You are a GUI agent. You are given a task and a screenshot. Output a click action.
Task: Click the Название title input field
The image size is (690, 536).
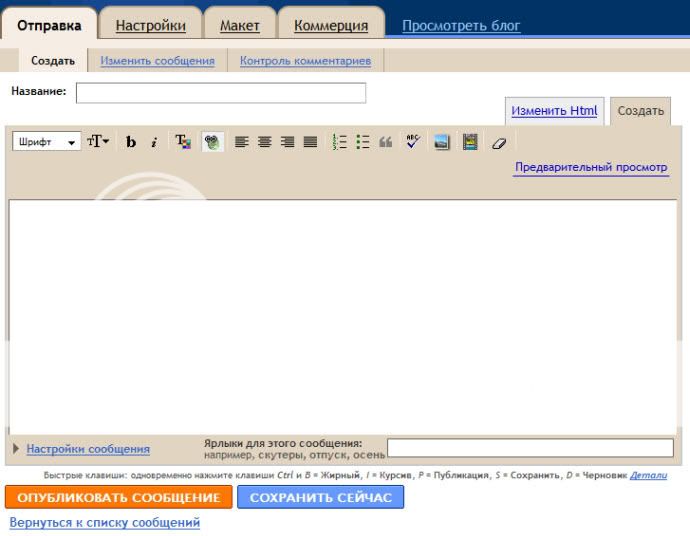pos(220,93)
